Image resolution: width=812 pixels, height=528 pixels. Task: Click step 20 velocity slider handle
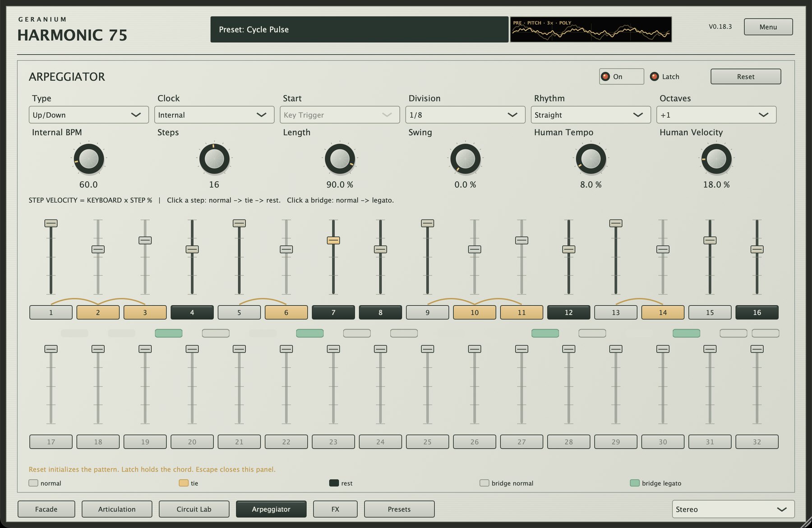click(x=192, y=349)
